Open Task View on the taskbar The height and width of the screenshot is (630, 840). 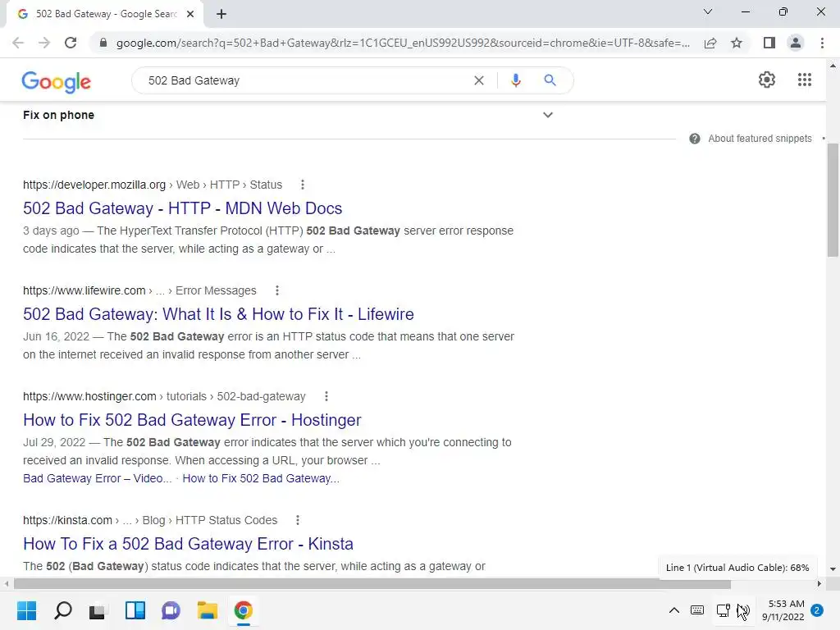coord(98,610)
